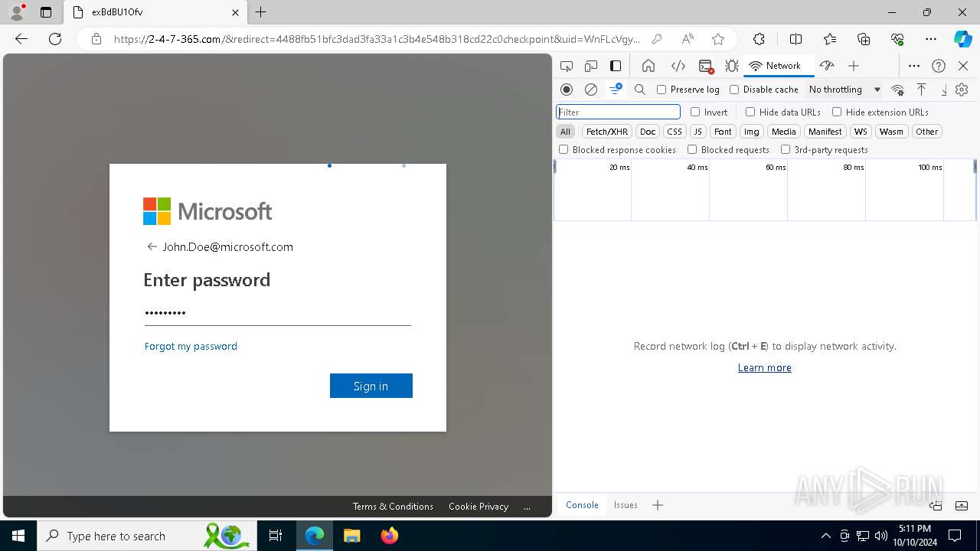Toggle split screen icon
Viewport: 980px width, 551px height.
pos(795,39)
